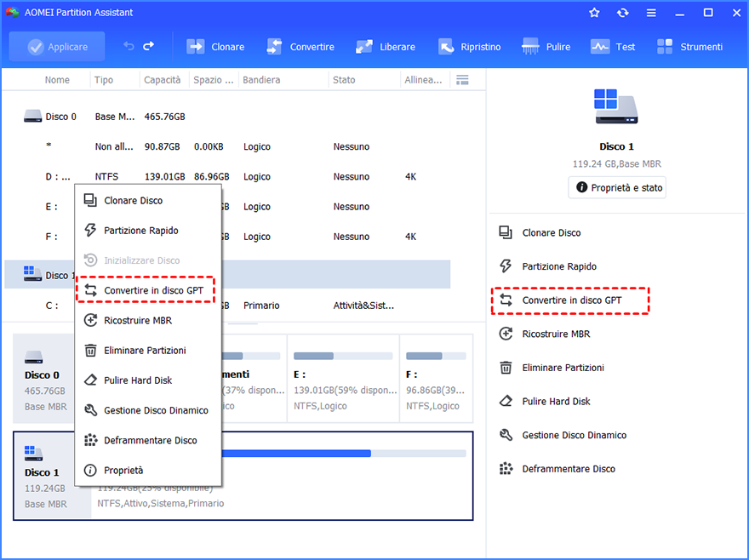Open the Pulire toolbar item
This screenshot has width=749, height=560.
(546, 47)
